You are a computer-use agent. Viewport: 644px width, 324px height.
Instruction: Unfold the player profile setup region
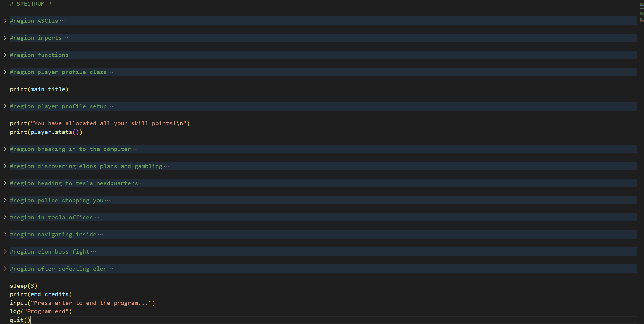(5, 106)
